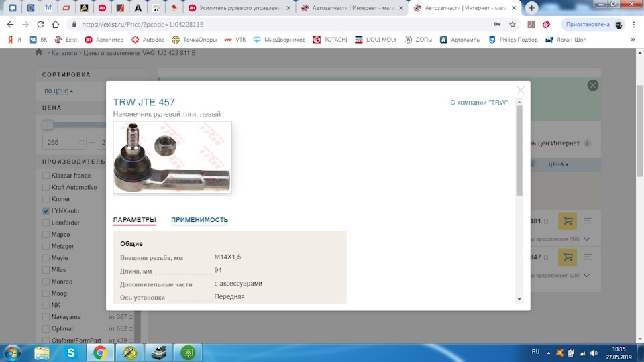The width and height of the screenshot is (644, 362).
Task: Click the browser back arrow
Action: tap(10, 25)
